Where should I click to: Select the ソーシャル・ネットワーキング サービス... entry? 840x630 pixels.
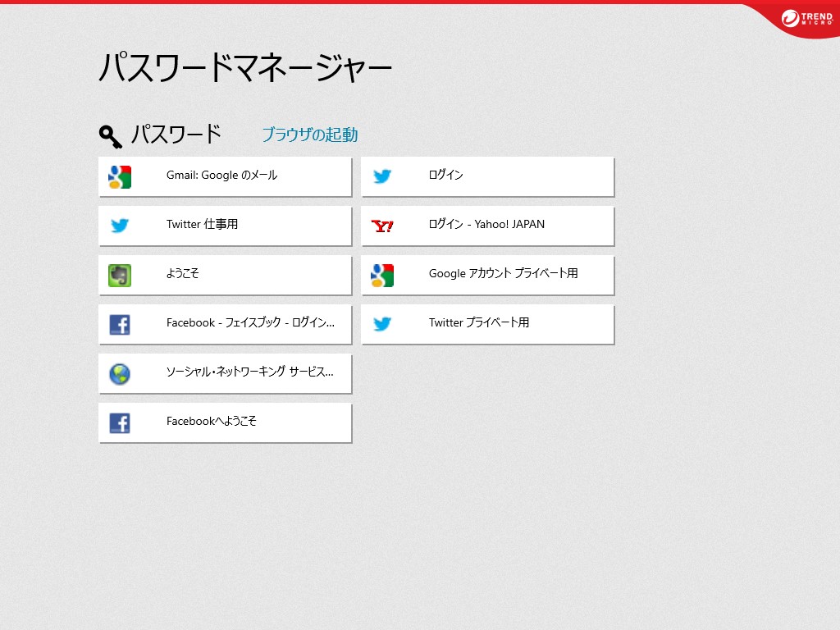(225, 374)
